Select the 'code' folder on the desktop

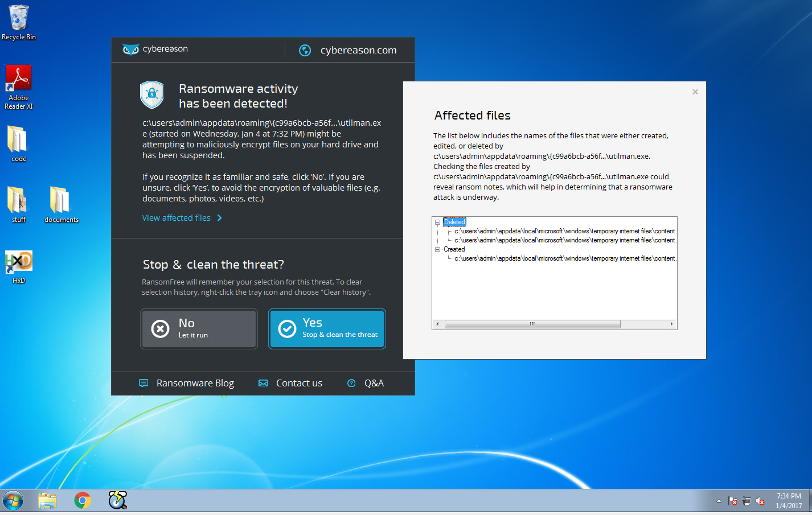19,143
